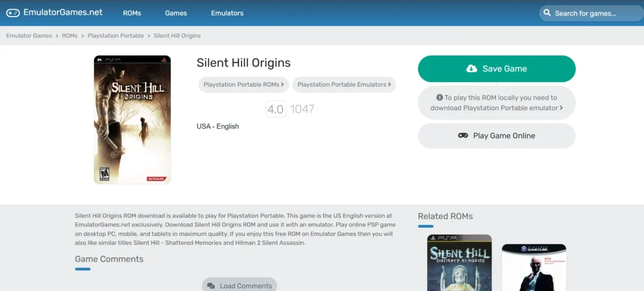
Task: Click the Related ROMs heading
Action: coord(445,217)
